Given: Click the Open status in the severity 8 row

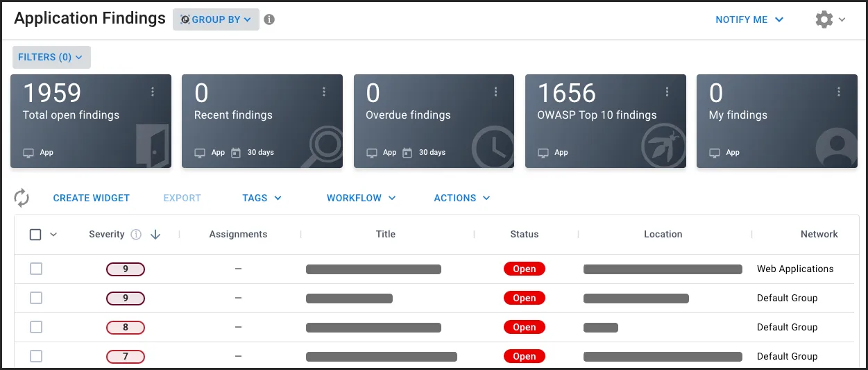Looking at the screenshot, I should pyautogui.click(x=525, y=328).
